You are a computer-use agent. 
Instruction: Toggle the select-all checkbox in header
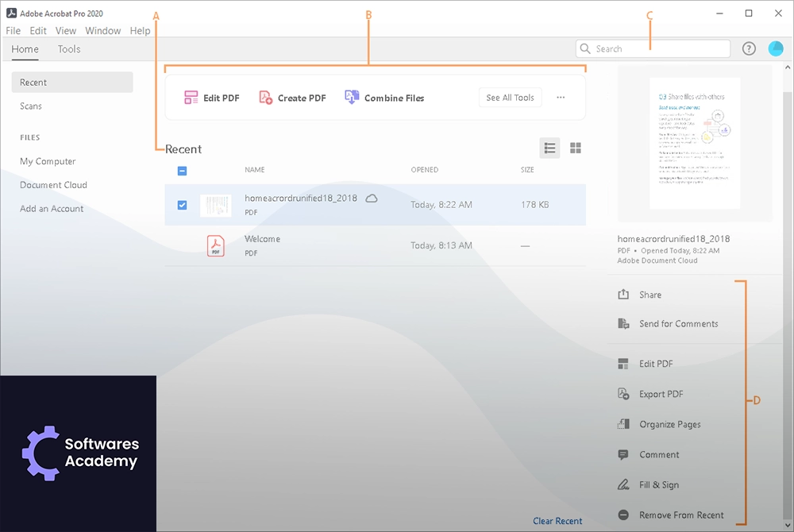(183, 171)
